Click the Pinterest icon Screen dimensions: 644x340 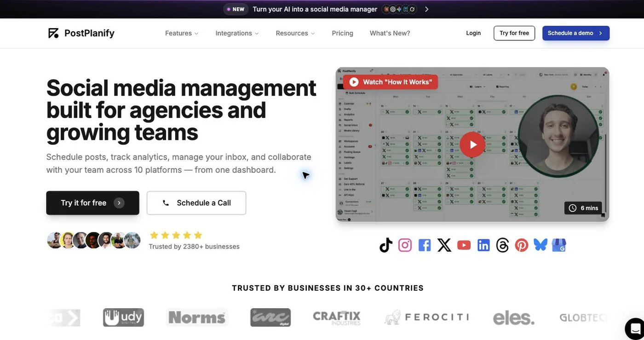pyautogui.click(x=522, y=245)
